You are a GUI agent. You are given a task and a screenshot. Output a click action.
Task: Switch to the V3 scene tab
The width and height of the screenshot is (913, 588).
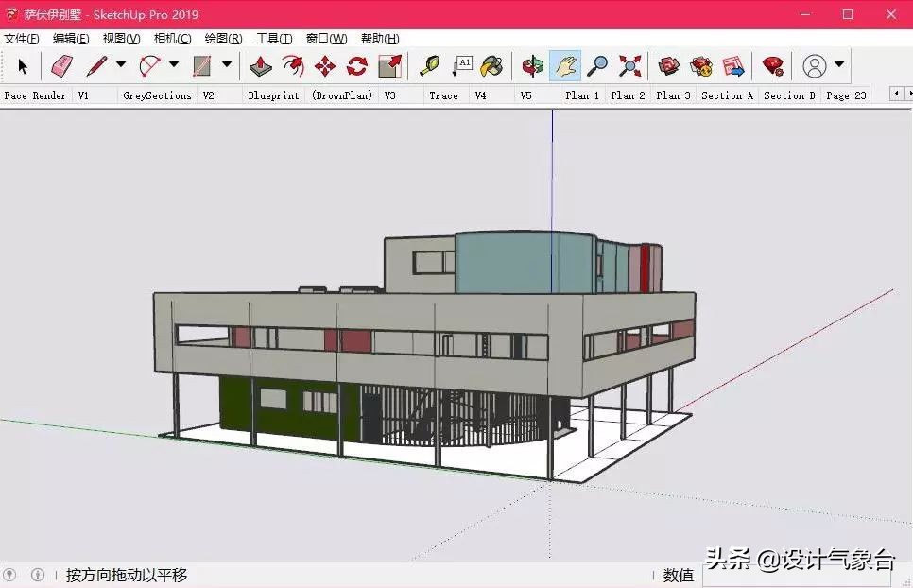[390, 95]
